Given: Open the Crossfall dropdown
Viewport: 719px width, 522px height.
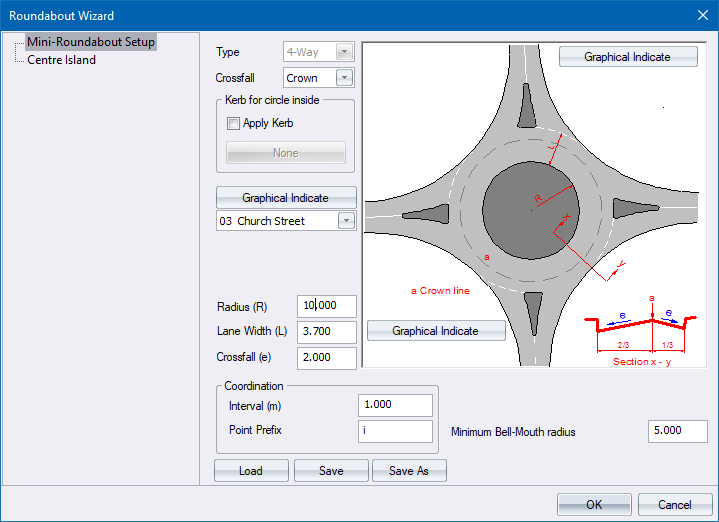Looking at the screenshot, I should coord(345,78).
